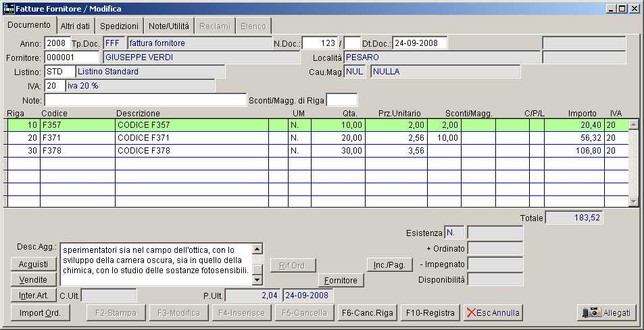Click the quantity cell 30,00

pos(338,151)
